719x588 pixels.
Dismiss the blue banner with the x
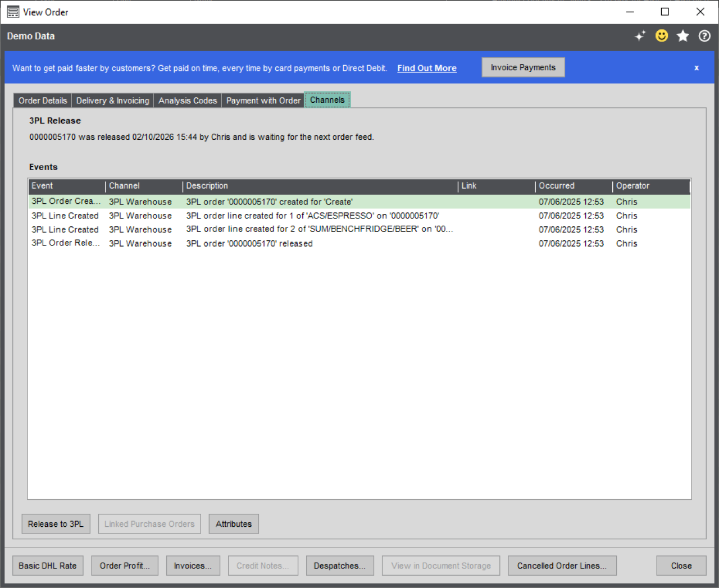(x=697, y=68)
